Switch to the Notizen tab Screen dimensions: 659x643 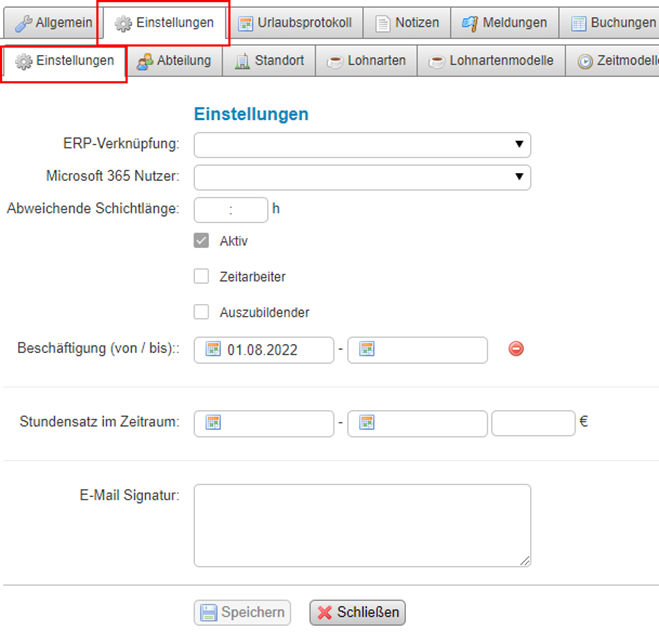(406, 22)
